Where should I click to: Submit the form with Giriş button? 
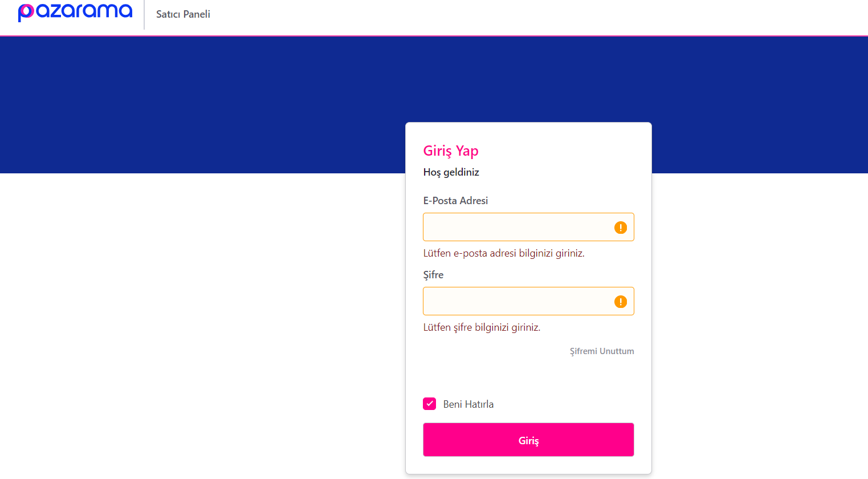528,440
